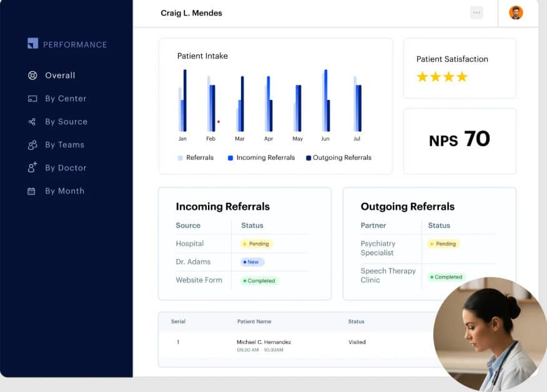Viewport: 547px width, 392px height.
Task: Click the New badge for Dr. Adams
Action: click(x=252, y=262)
